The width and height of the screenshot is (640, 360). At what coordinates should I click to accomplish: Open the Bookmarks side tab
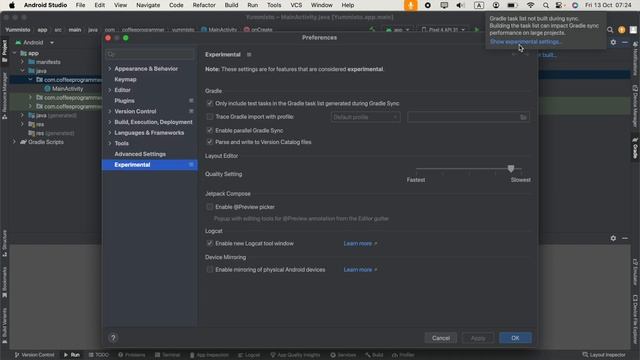4,282
